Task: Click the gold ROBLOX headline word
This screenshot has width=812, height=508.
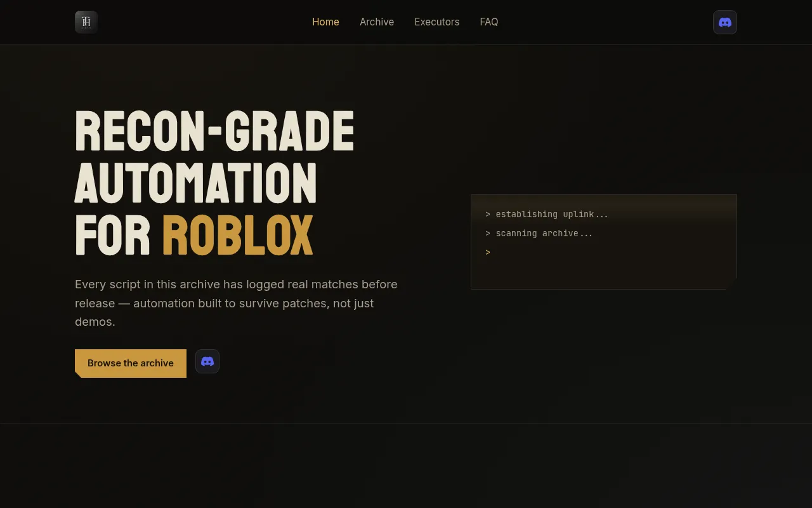Action: pos(238,236)
